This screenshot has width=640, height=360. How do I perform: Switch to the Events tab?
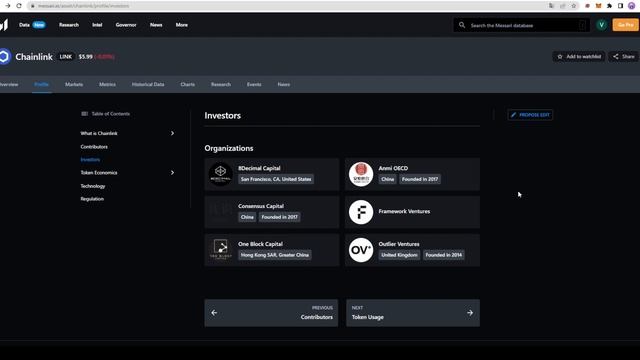click(x=254, y=84)
